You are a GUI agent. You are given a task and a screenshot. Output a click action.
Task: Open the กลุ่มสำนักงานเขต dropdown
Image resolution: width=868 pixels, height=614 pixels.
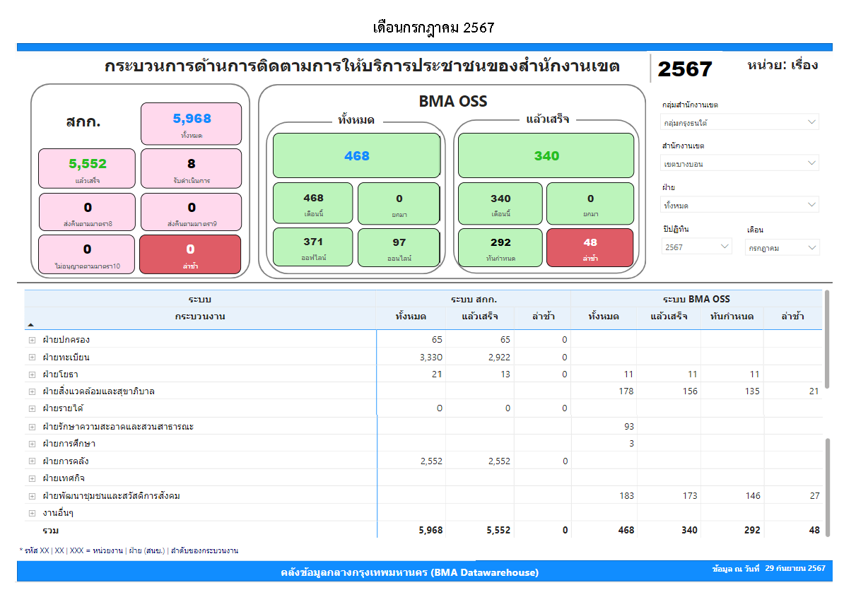739,122
